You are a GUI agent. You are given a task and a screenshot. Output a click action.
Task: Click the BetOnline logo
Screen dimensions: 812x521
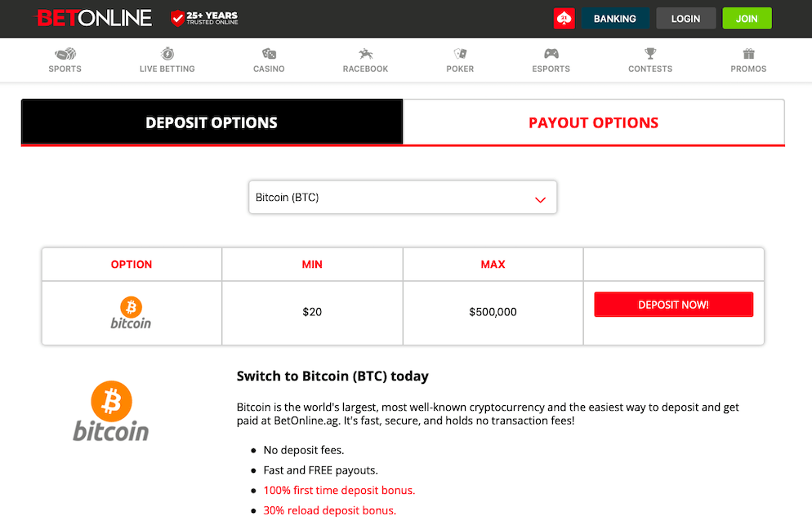click(x=94, y=18)
